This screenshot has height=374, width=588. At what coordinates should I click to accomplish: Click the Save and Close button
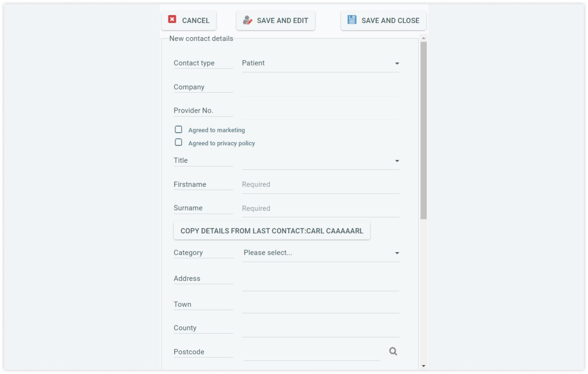tap(383, 20)
